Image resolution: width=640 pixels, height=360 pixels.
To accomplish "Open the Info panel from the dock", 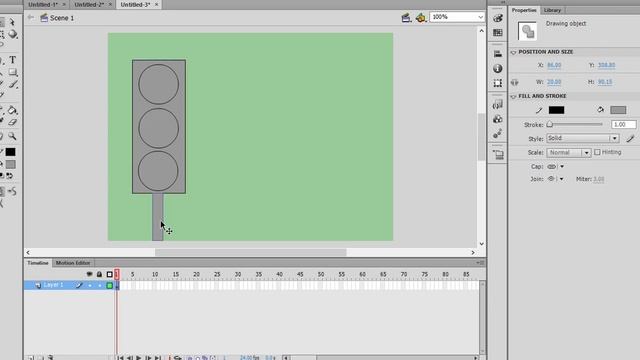I will click(498, 69).
